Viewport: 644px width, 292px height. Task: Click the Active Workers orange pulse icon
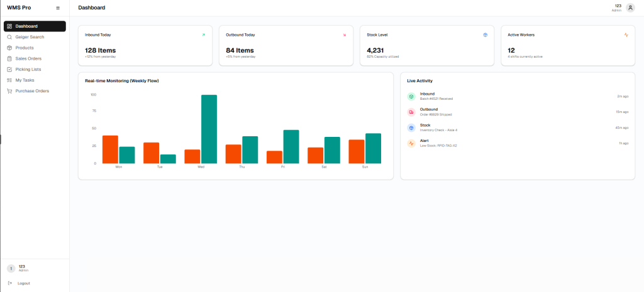tap(626, 35)
